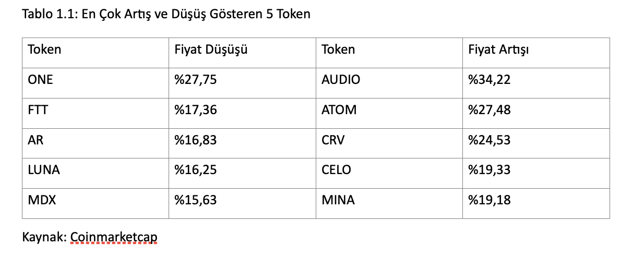644x270 pixels.
Task: Click the CRV token cell
Action: [x=389, y=143]
